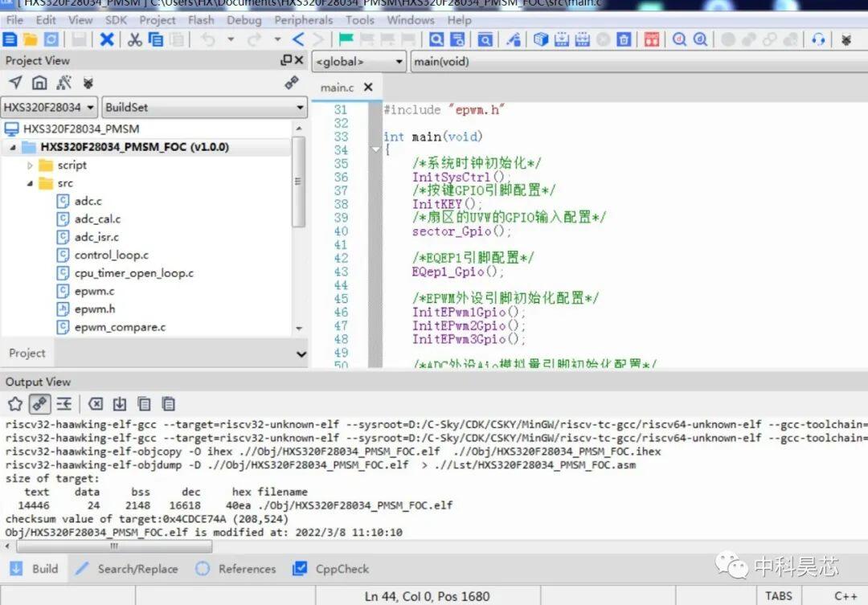The width and height of the screenshot is (868, 605).
Task: Click the fold marker at line 34
Action: 375,149
